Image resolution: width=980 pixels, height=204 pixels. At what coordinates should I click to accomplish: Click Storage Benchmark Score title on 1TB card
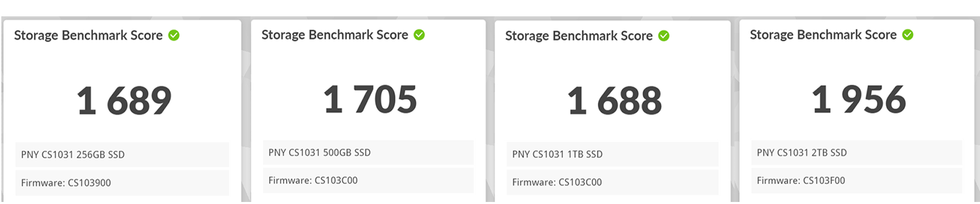coord(579,36)
